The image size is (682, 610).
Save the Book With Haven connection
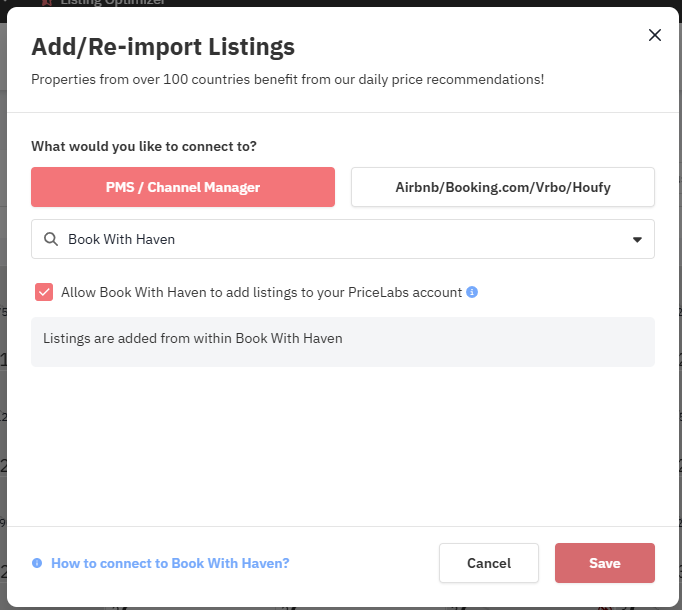605,563
